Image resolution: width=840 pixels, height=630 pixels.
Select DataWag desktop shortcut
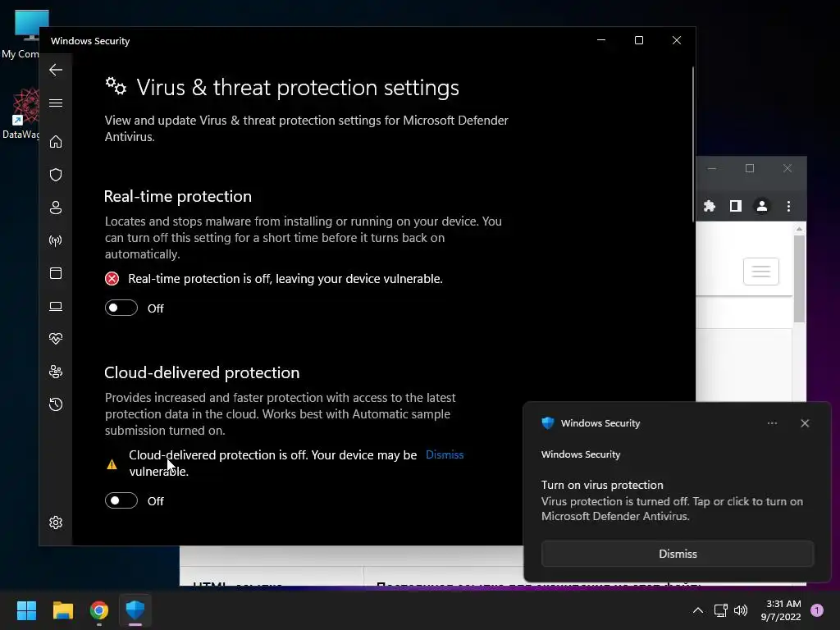pos(21,113)
